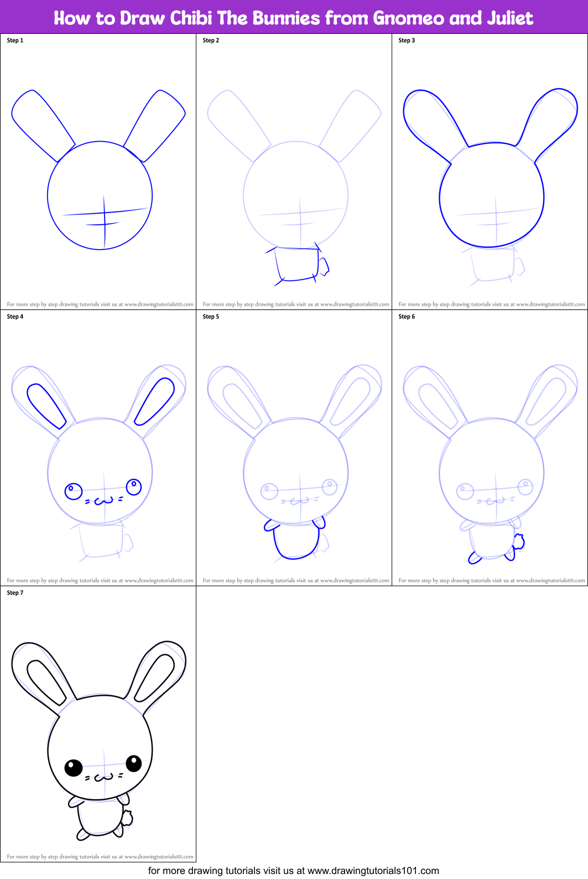Click the website credit under Step 1
The height and width of the screenshot is (879, 588).
tap(100, 304)
